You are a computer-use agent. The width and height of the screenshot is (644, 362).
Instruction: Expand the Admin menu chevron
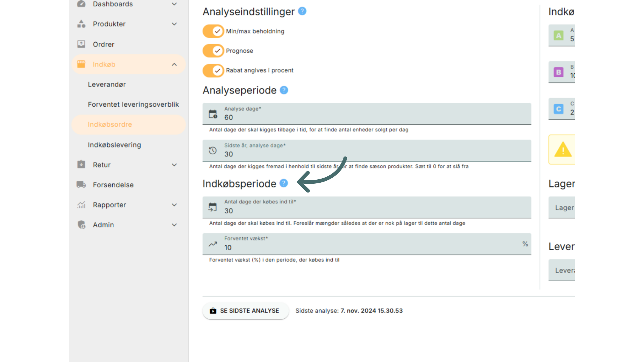point(174,225)
